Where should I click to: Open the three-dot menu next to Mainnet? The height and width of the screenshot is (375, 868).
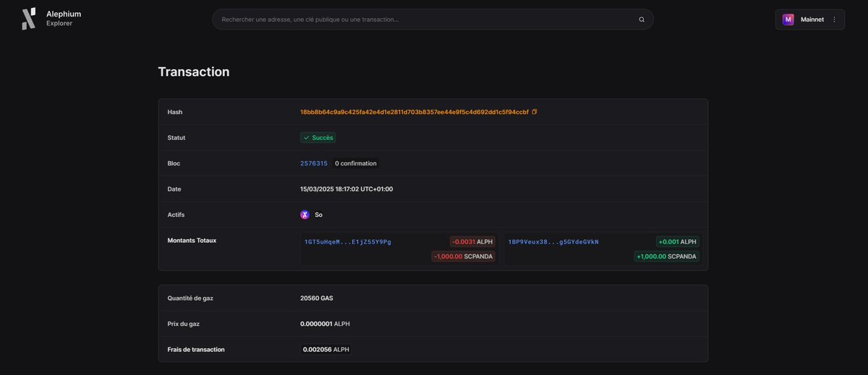pos(834,20)
